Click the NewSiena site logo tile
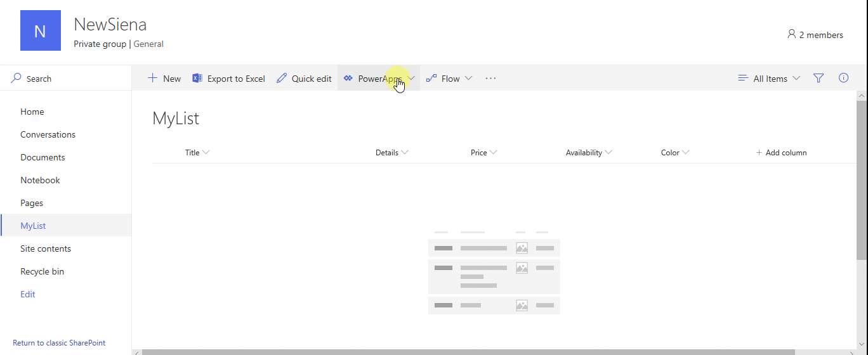The image size is (868, 355). pos(41,30)
